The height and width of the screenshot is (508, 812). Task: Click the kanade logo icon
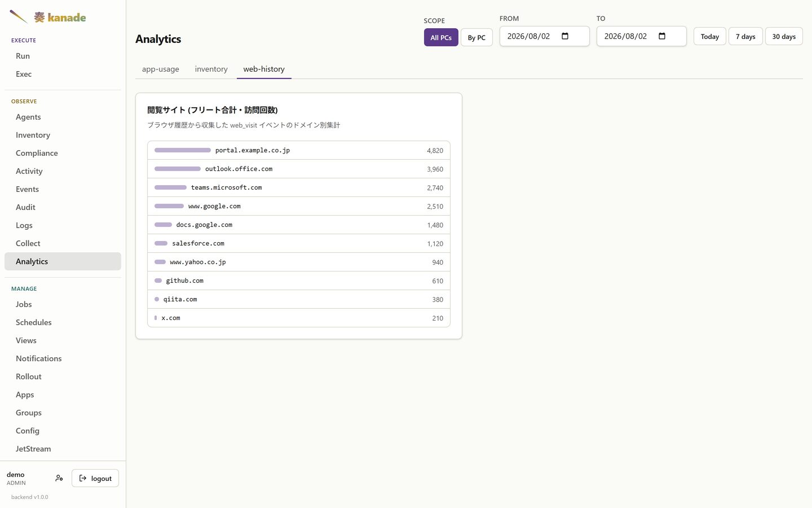(19, 17)
